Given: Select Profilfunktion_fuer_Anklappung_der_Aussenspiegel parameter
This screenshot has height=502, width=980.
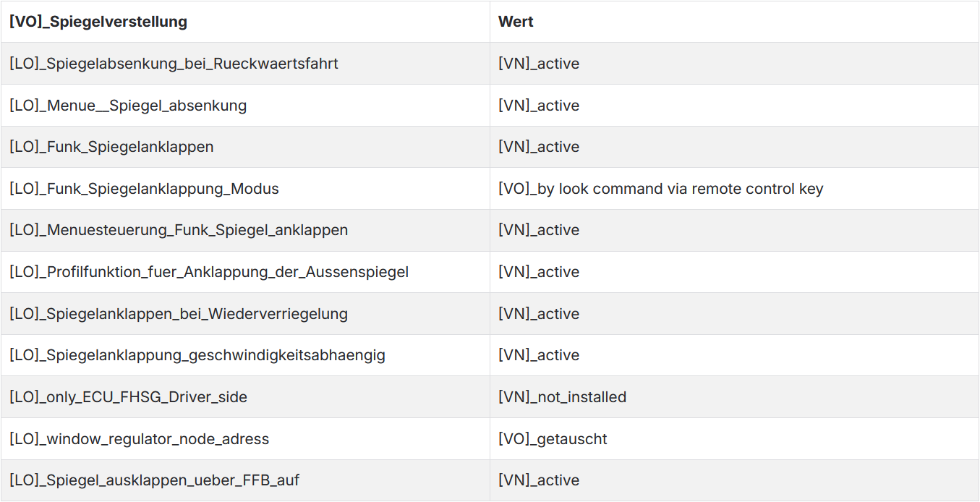Looking at the screenshot, I should pyautogui.click(x=209, y=272).
